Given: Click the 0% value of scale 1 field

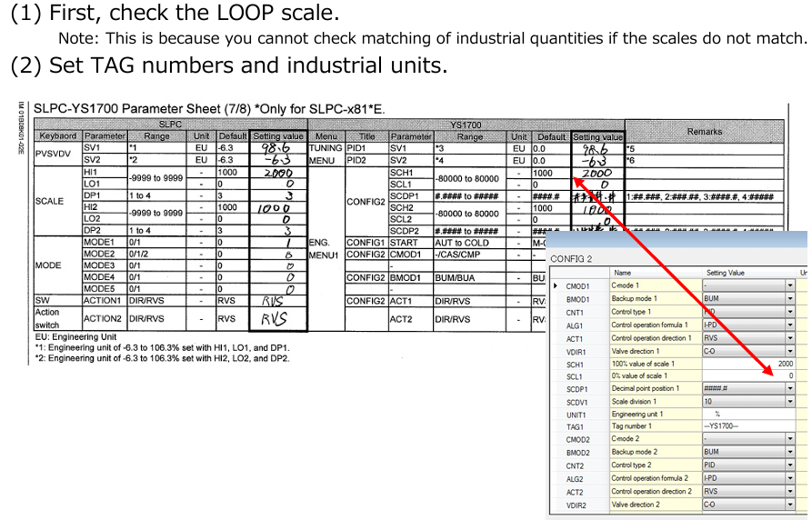Looking at the screenshot, I should [747, 375].
